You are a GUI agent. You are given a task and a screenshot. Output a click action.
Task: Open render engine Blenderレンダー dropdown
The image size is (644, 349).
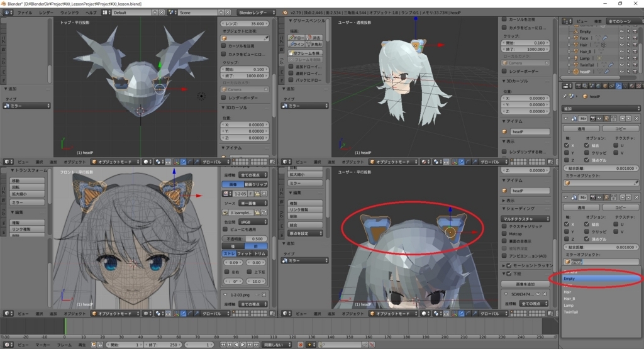pyautogui.click(x=256, y=13)
